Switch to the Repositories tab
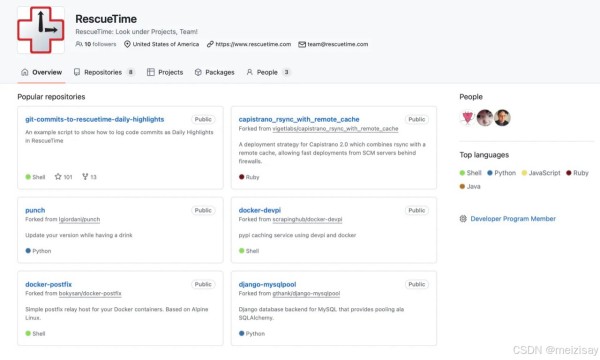 104,72
